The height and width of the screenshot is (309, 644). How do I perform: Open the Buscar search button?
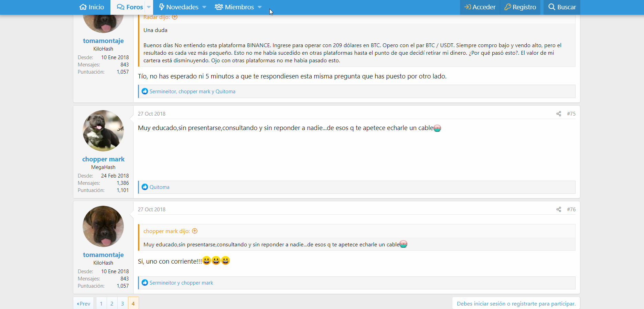click(x=562, y=7)
